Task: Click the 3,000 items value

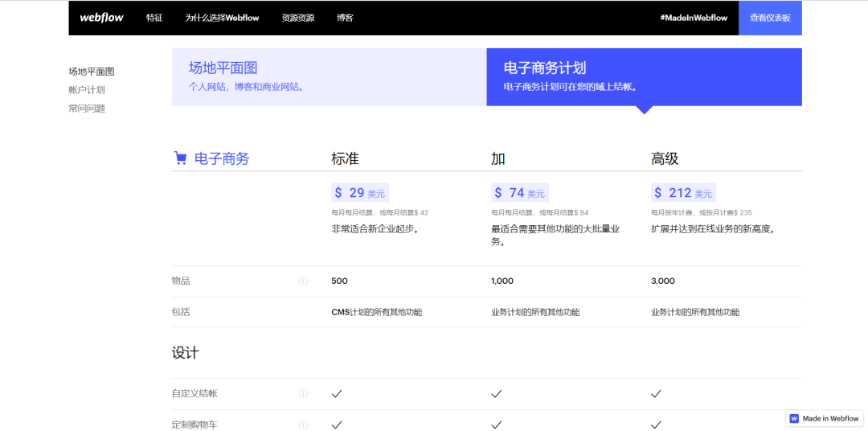Action: tap(663, 281)
